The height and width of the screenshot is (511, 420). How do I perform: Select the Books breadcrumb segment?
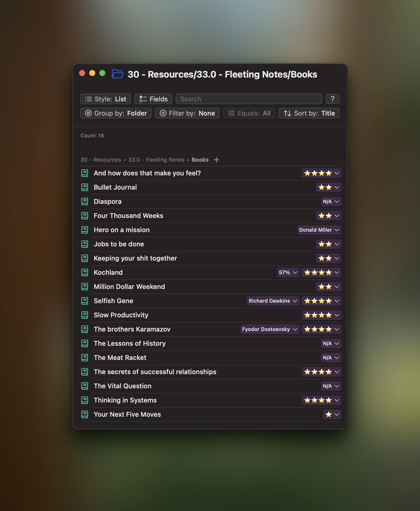(200, 160)
